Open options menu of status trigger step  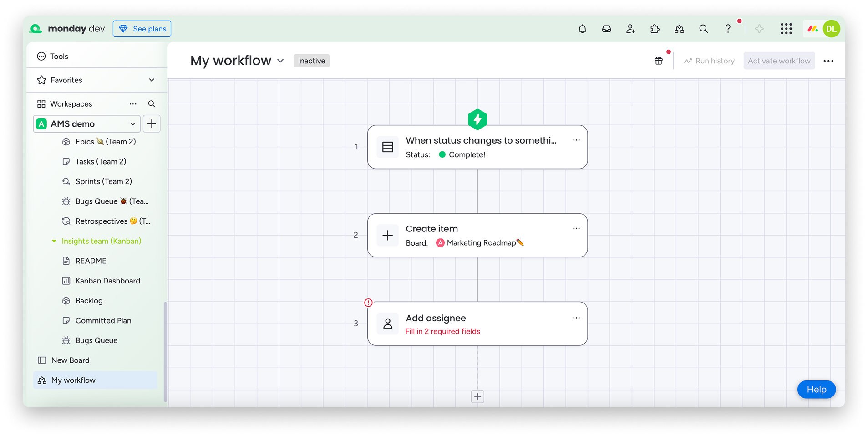click(x=576, y=140)
